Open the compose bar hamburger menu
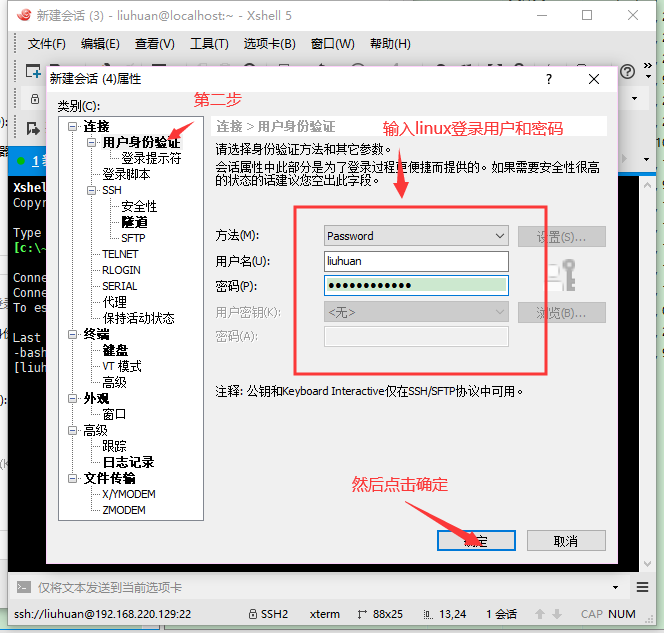The image size is (664, 633). pos(642,587)
